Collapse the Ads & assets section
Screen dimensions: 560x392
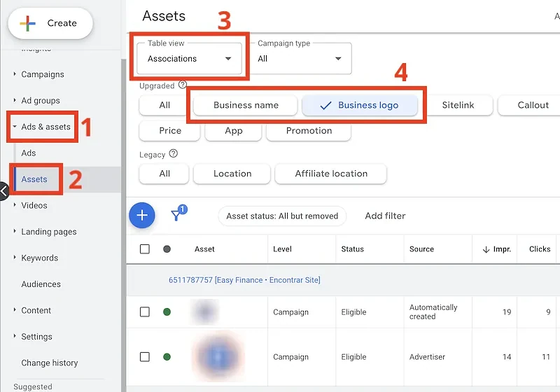[15, 127]
